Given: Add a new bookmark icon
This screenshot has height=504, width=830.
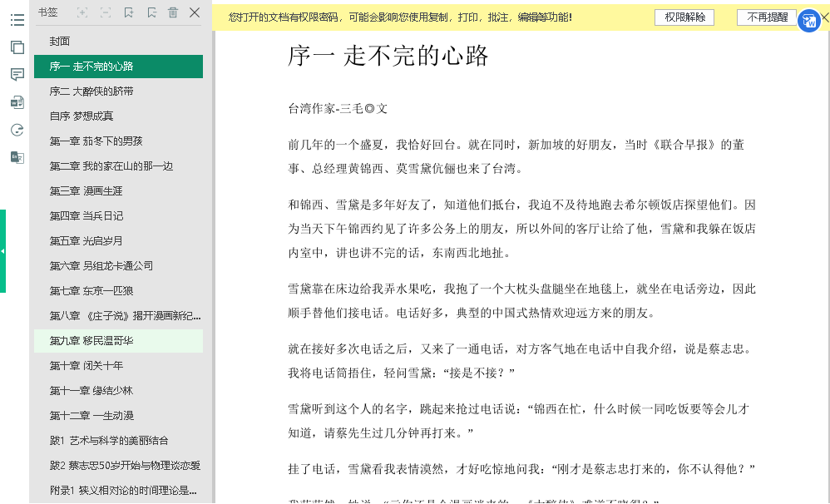Looking at the screenshot, I should click(129, 12).
